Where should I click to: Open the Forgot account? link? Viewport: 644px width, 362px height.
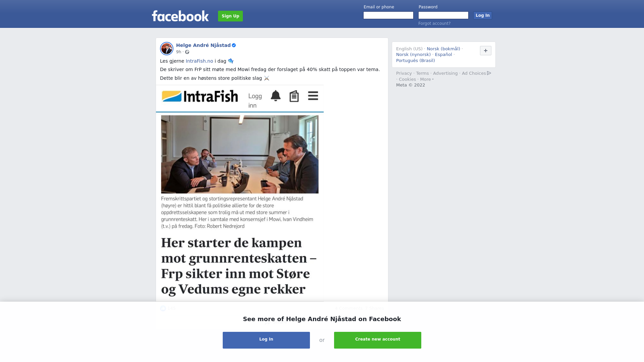tap(434, 23)
